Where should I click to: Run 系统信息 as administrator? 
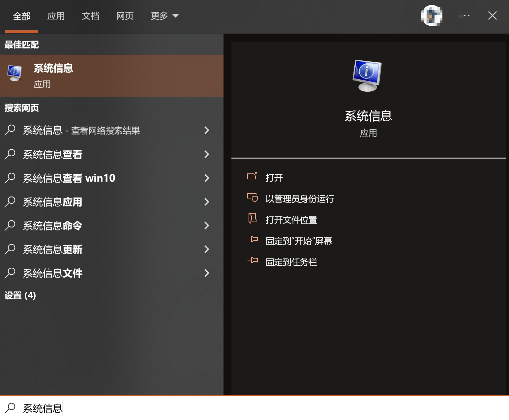[x=300, y=198]
